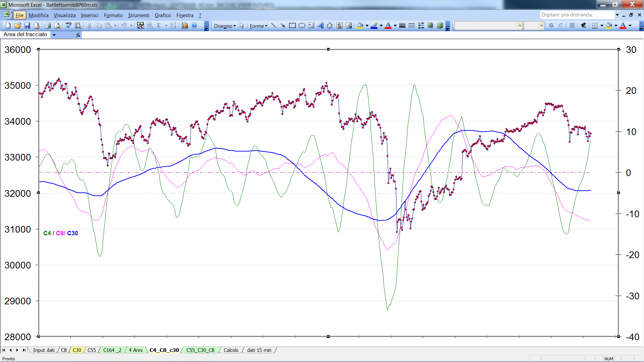Open the Research binoculars tool
This screenshot has height=362, width=644.
pyautogui.click(x=78, y=25)
